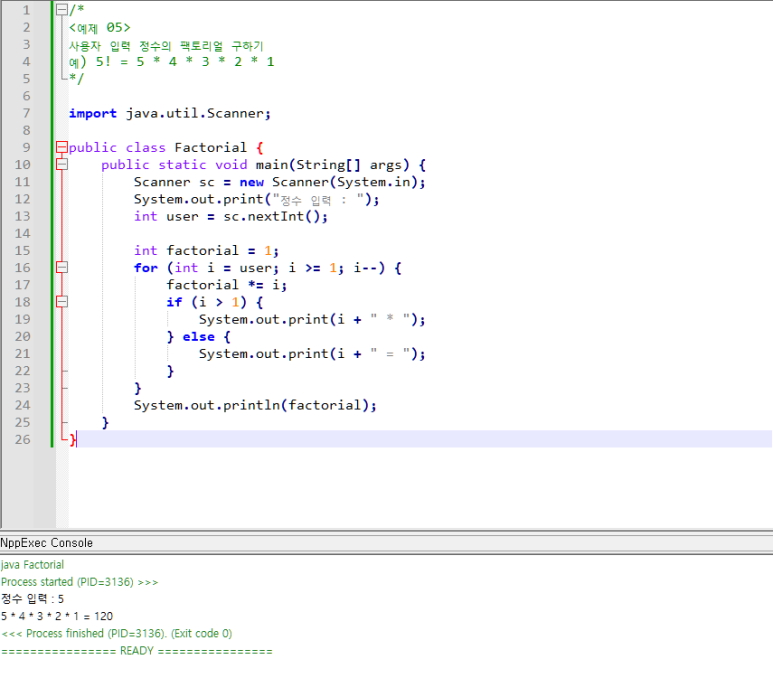Click the READY console status line

(x=137, y=651)
